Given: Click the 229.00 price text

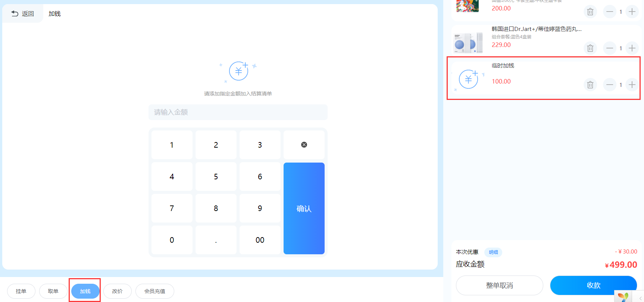Looking at the screenshot, I should [x=501, y=45].
